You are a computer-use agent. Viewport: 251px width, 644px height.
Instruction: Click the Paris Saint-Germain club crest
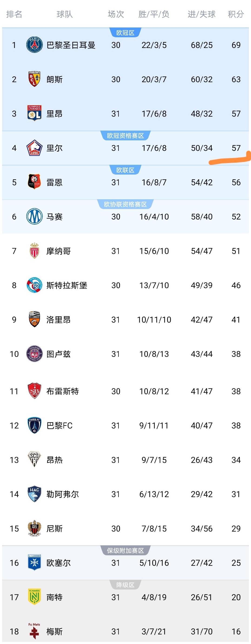pyautogui.click(x=34, y=45)
